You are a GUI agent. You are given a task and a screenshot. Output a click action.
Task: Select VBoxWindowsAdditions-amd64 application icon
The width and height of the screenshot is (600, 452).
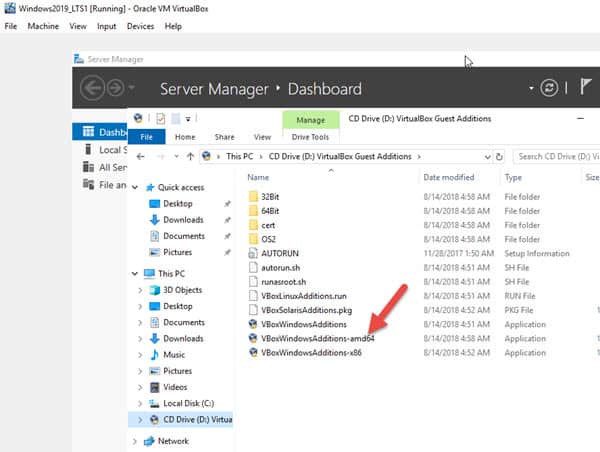click(253, 338)
